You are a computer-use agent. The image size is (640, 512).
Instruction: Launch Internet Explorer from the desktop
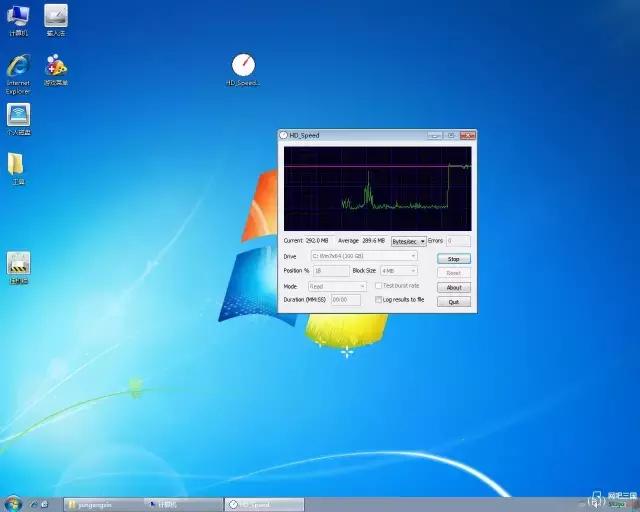pos(18,68)
